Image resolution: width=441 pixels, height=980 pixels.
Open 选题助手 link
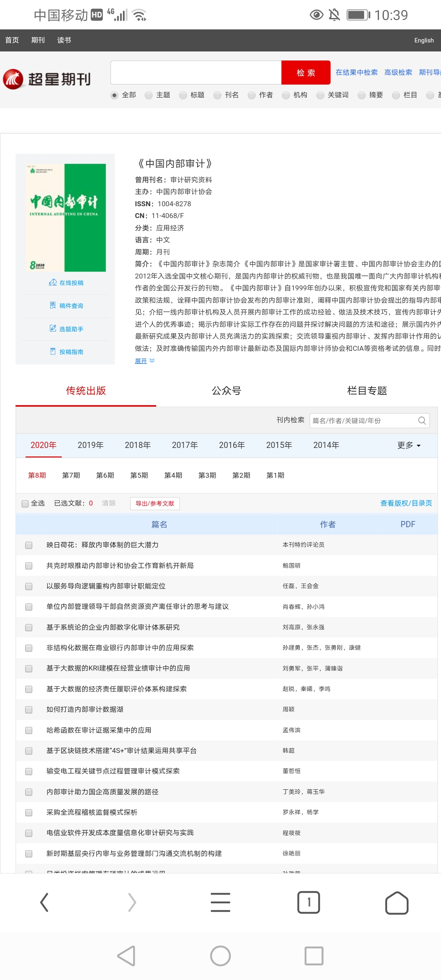[66, 329]
